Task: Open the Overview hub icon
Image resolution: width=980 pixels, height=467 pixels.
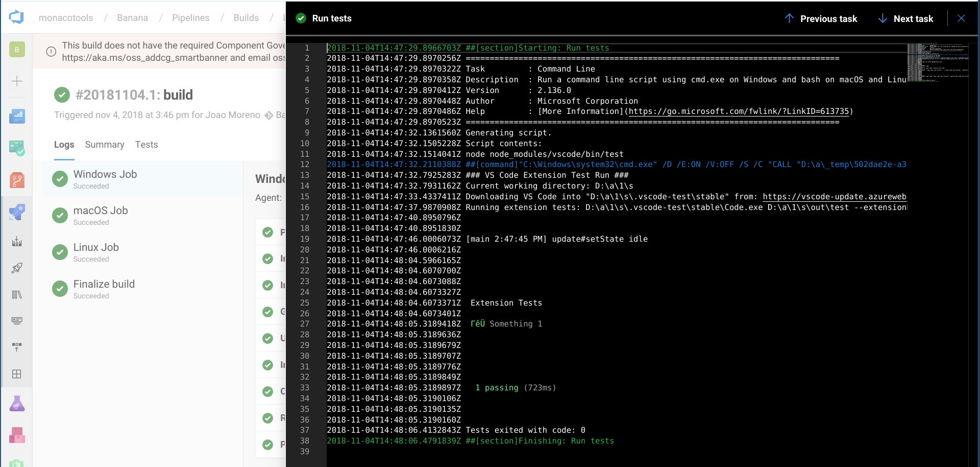Action: [17, 116]
